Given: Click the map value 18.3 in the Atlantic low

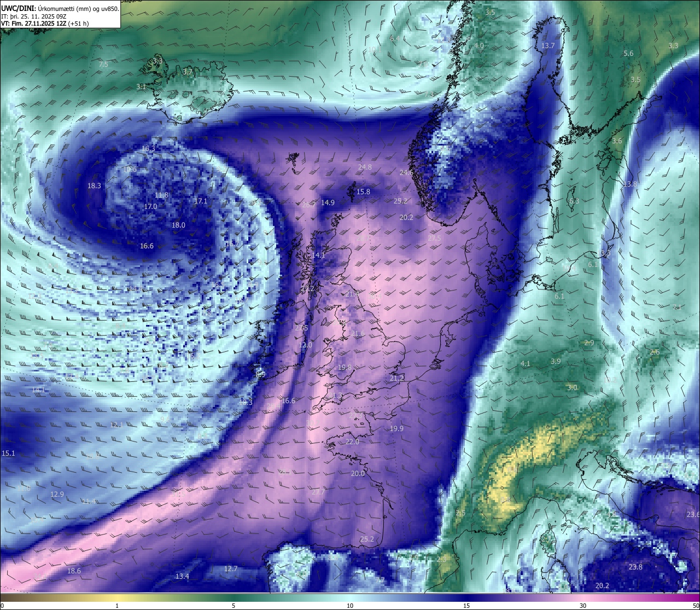Looking at the screenshot, I should [94, 185].
